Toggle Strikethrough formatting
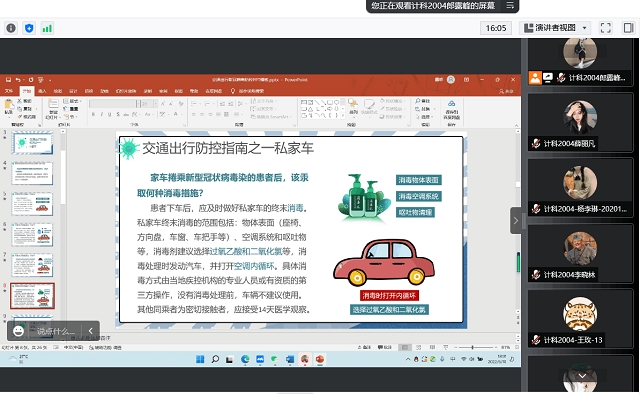This screenshot has height=394, width=640. [x=126, y=115]
